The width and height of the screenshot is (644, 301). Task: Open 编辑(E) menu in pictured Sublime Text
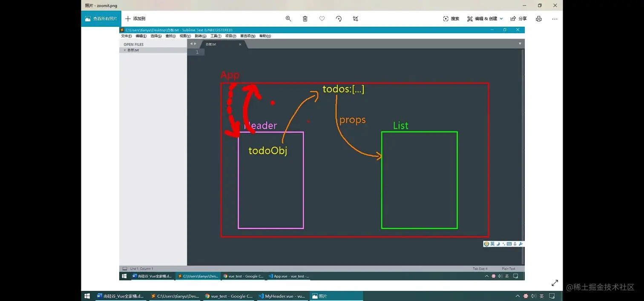[x=141, y=36]
